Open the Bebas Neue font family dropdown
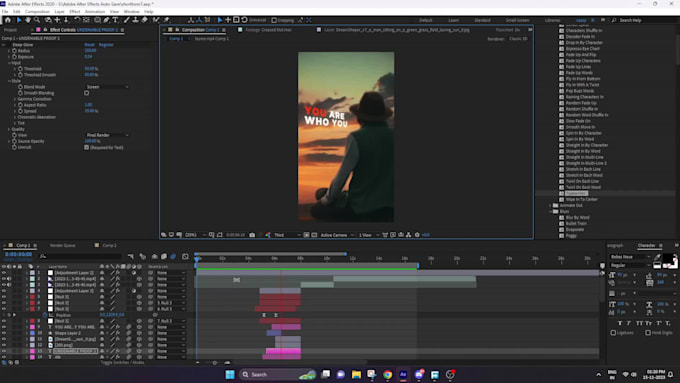 pyautogui.click(x=631, y=257)
